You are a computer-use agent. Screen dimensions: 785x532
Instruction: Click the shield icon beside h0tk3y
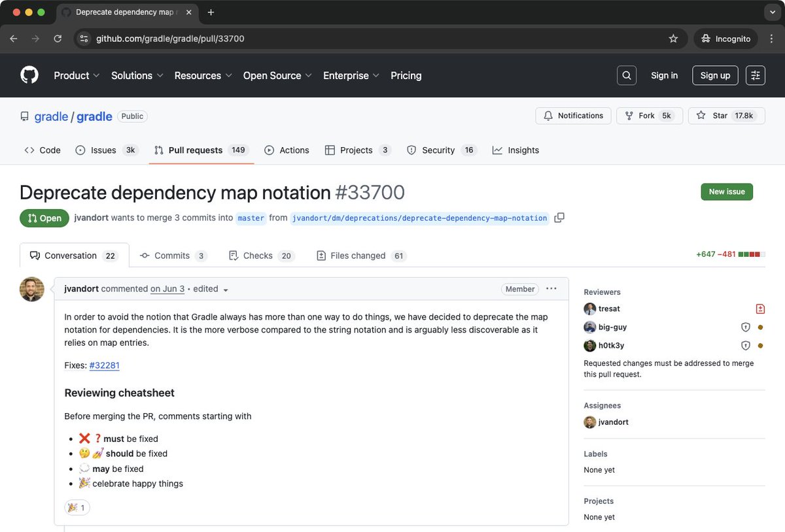pos(745,345)
